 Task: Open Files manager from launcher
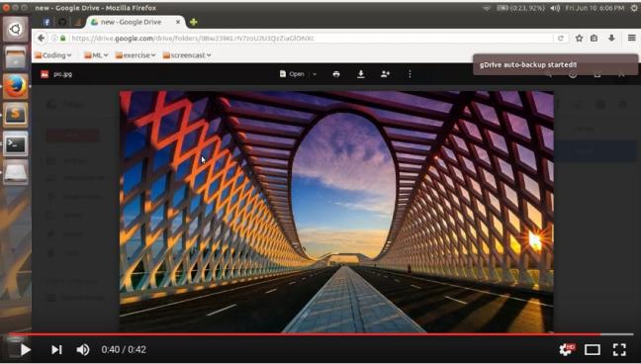pyautogui.click(x=16, y=57)
